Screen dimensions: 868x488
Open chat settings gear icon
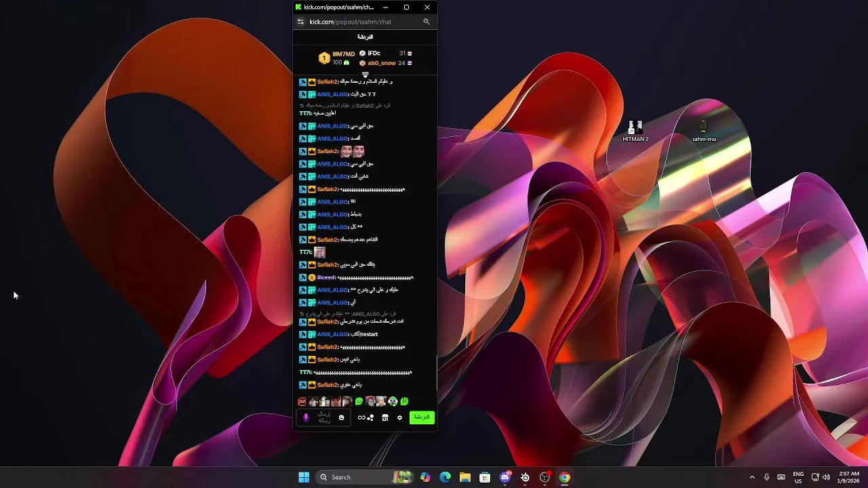399,418
